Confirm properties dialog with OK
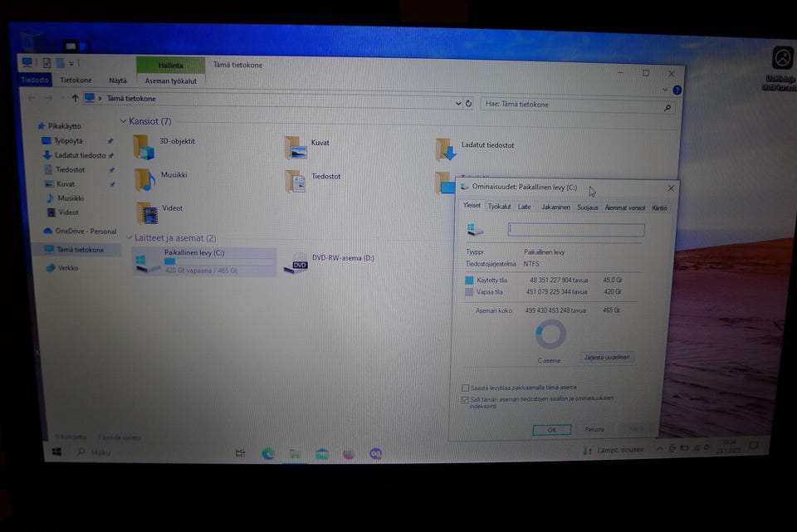 point(551,430)
